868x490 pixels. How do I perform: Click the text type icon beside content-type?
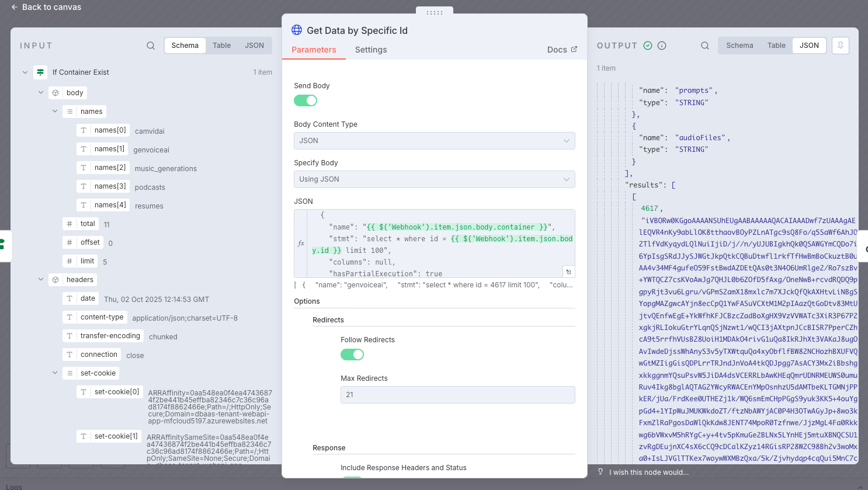(x=70, y=317)
